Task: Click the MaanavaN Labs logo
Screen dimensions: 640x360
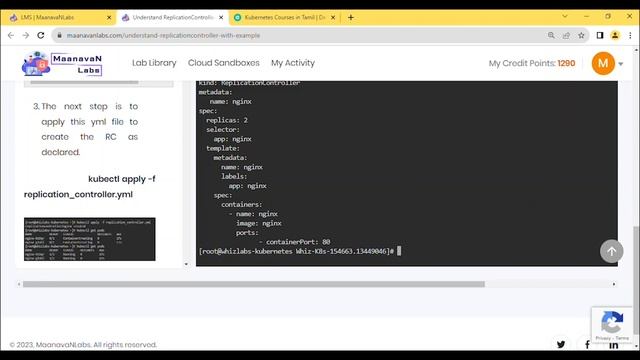Action: click(x=62, y=64)
